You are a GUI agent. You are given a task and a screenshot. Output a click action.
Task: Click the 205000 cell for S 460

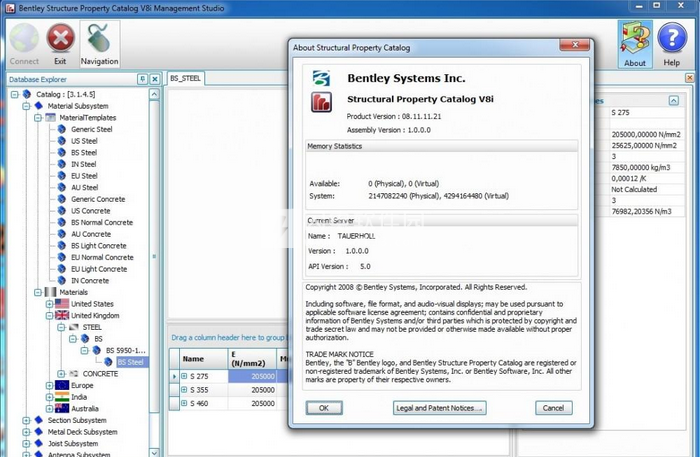(251, 403)
